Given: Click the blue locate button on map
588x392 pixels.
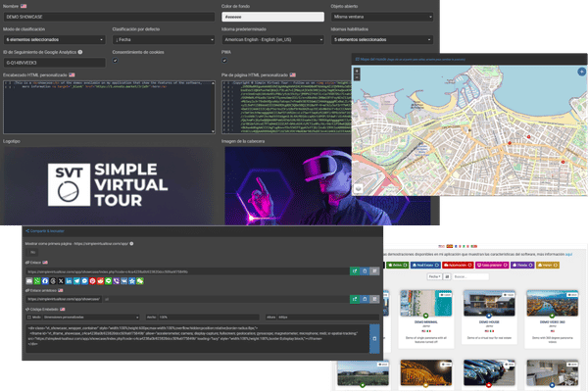Looking at the screenshot, I should [581, 72].
